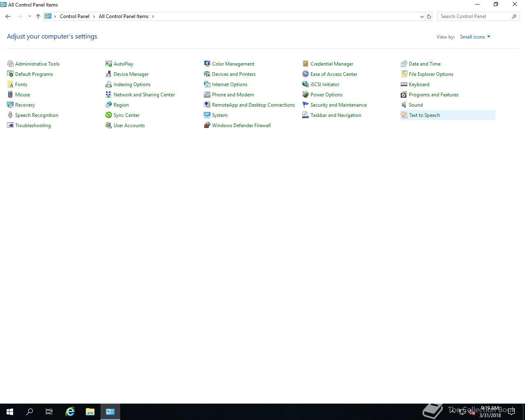Click the Region globe icon
Screen dimensions: 525x420
pyautogui.click(x=109, y=105)
